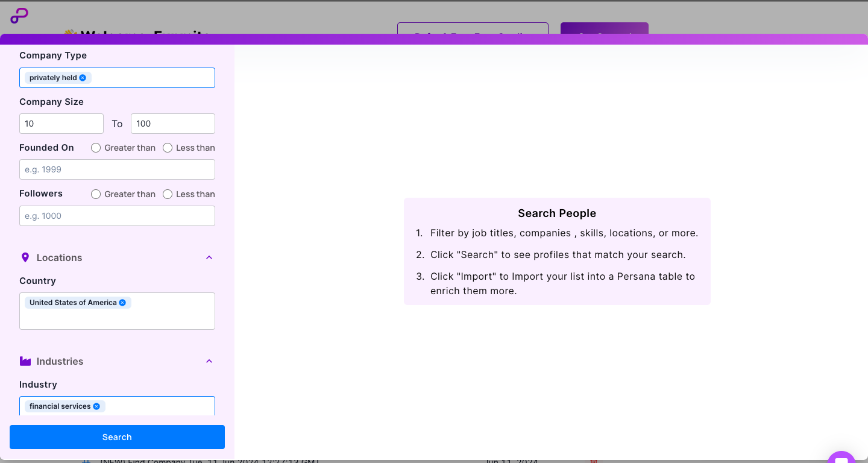Viewport: 868px width, 463px height.
Task: Click the Persana logo icon
Action: point(19,16)
